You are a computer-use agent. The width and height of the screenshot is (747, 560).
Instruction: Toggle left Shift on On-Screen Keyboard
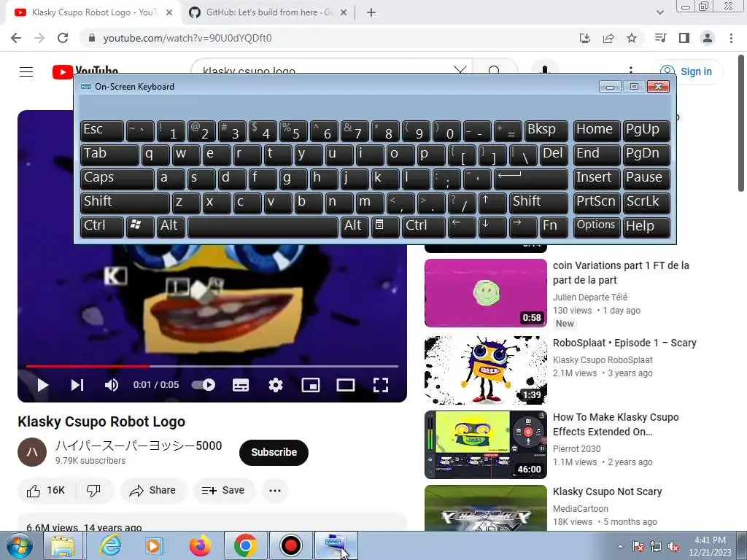pyautogui.click(x=125, y=203)
